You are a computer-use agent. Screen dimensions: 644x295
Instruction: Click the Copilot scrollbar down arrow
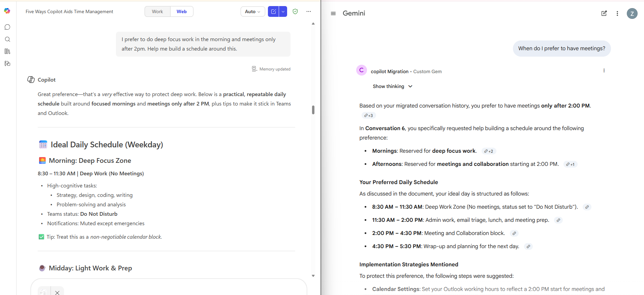pos(313,276)
